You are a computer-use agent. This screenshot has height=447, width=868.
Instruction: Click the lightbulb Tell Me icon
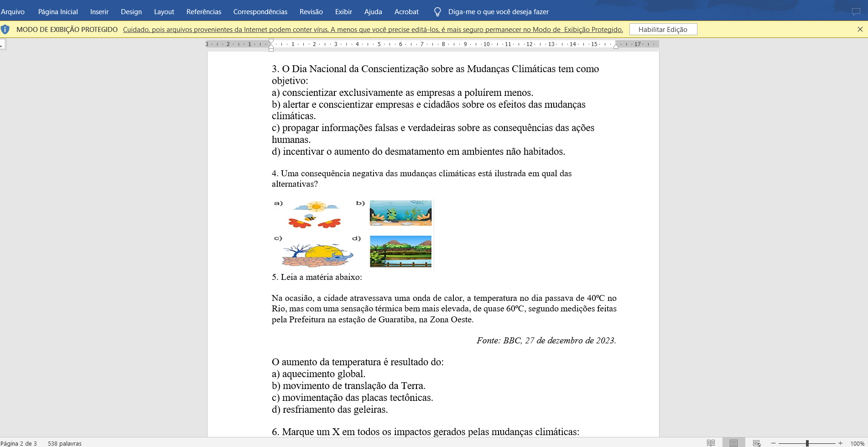[x=437, y=12]
